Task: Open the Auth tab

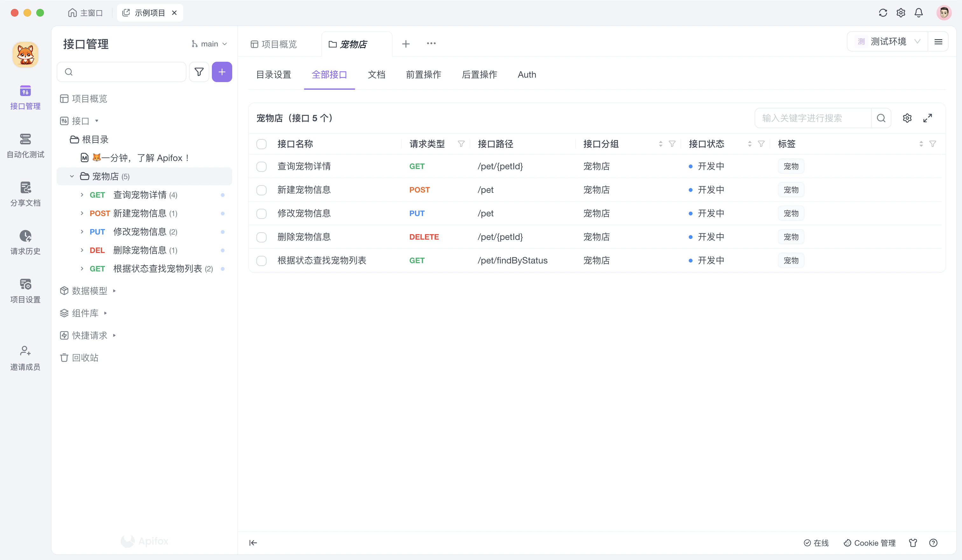Action: tap(526, 75)
